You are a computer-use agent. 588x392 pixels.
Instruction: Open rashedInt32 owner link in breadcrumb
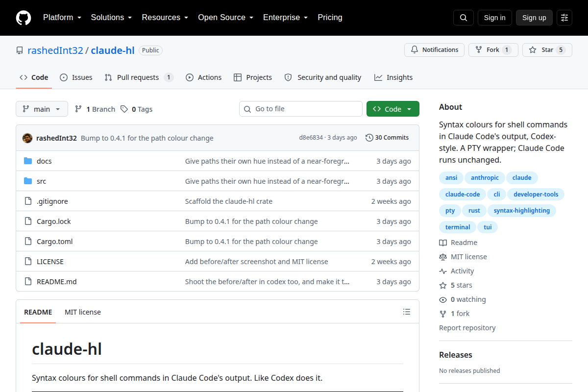[x=55, y=50]
